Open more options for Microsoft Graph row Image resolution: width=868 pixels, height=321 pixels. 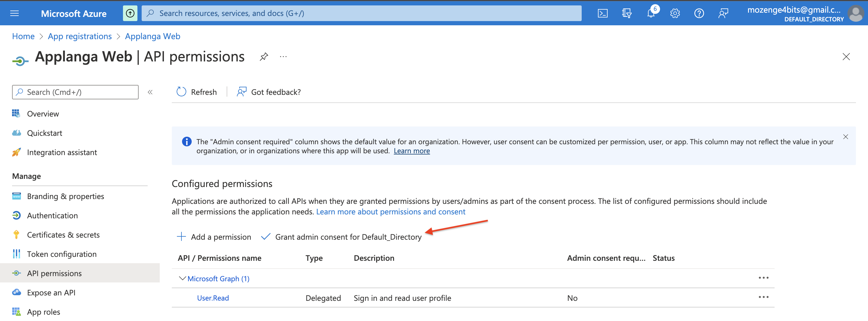[x=763, y=278]
